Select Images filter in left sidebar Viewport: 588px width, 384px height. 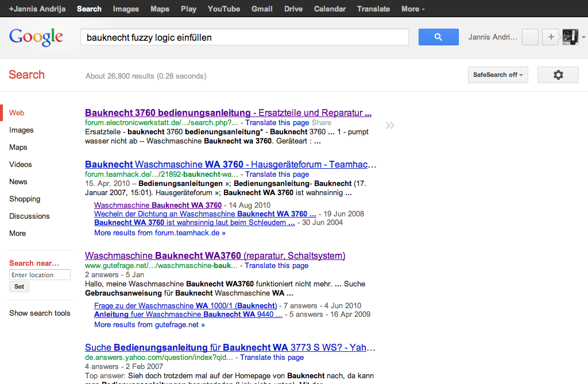[21, 130]
